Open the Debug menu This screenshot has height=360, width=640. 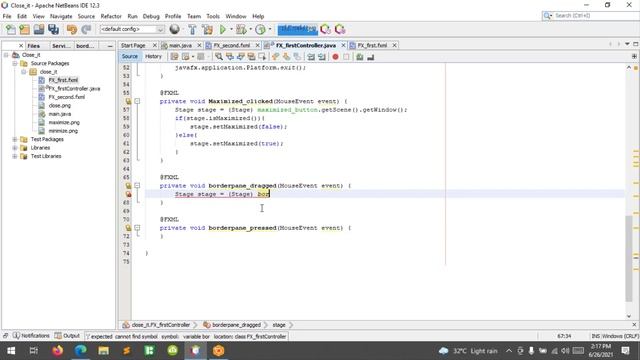click(x=151, y=16)
